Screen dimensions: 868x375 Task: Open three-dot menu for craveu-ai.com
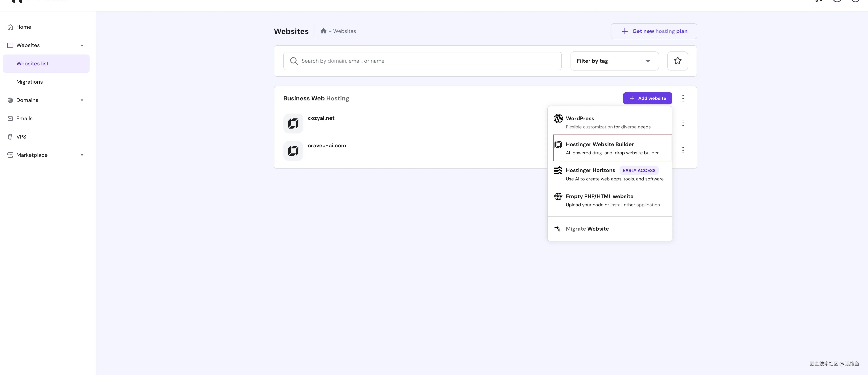[683, 150]
